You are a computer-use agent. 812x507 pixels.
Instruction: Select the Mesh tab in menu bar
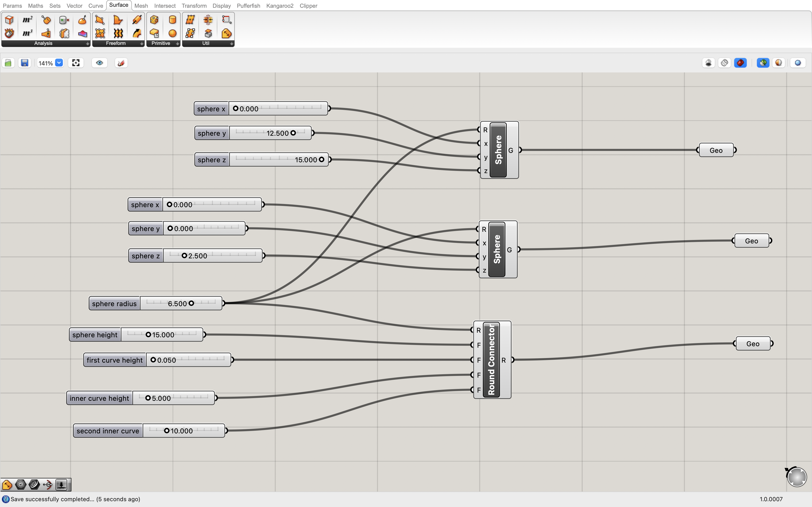pos(141,5)
